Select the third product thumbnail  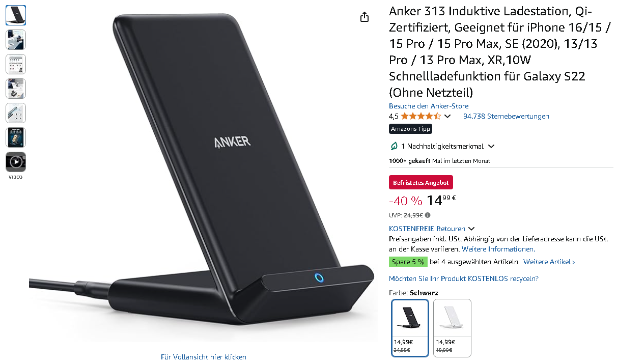16,64
